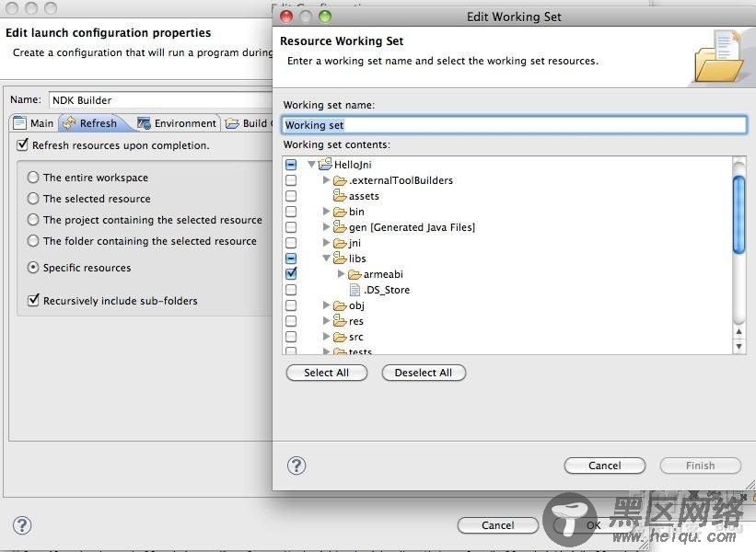Click the .DS_Store file icon
Screen dimensions: 756x552
pyautogui.click(x=355, y=290)
